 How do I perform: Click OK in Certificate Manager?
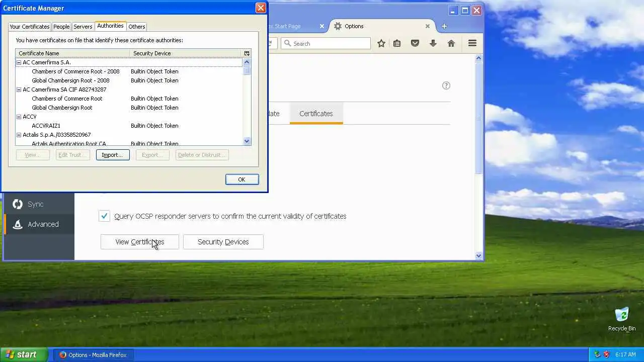242,179
